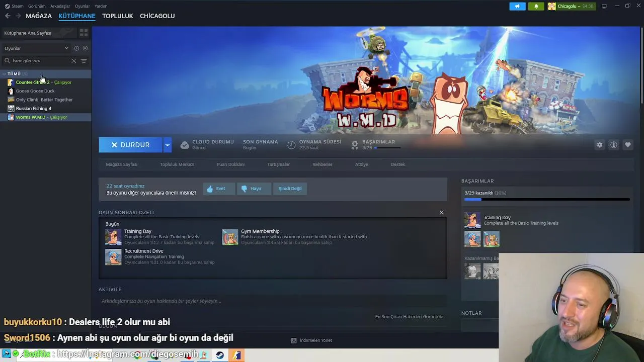
Task: Click the VR/display icon in title bar
Action: (604, 6)
